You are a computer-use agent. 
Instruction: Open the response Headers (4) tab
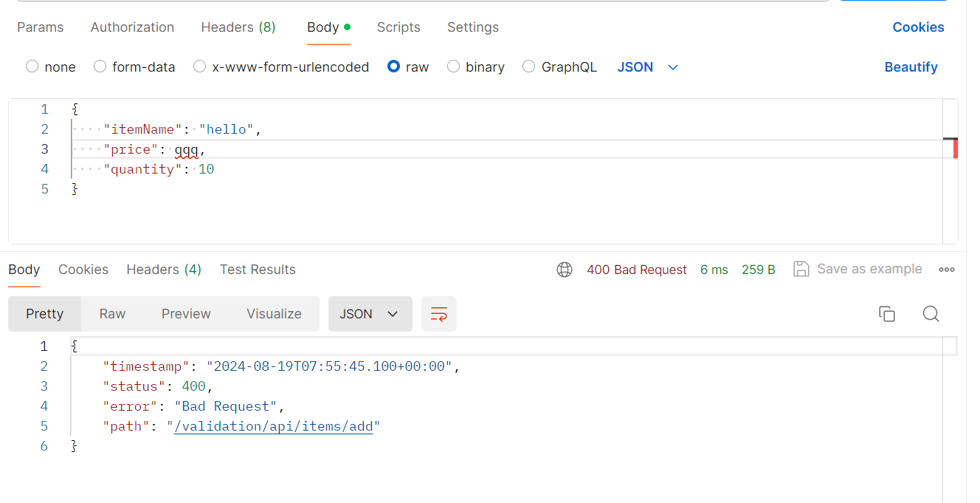pyautogui.click(x=164, y=270)
